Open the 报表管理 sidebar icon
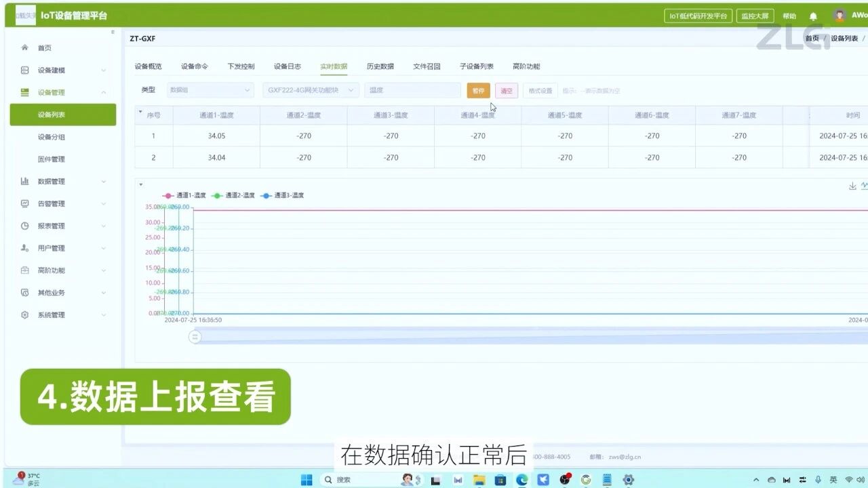This screenshot has height=488, width=868. 24,226
